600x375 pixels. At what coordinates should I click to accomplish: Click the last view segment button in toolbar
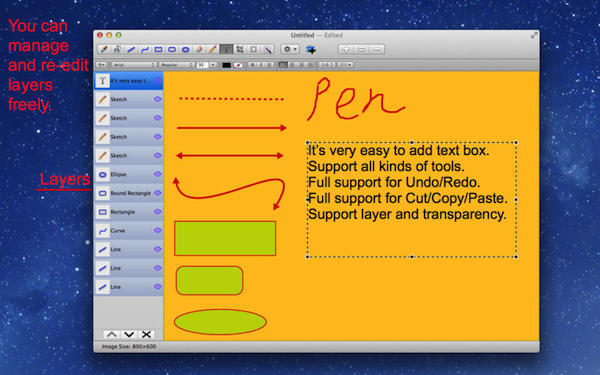pyautogui.click(x=377, y=49)
